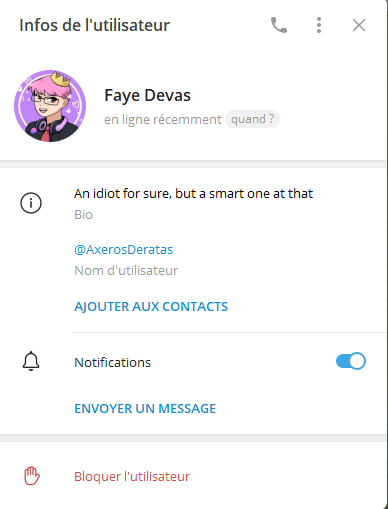The width and height of the screenshot is (388, 509).
Task: Click the notifications bell icon
Action: tap(31, 361)
